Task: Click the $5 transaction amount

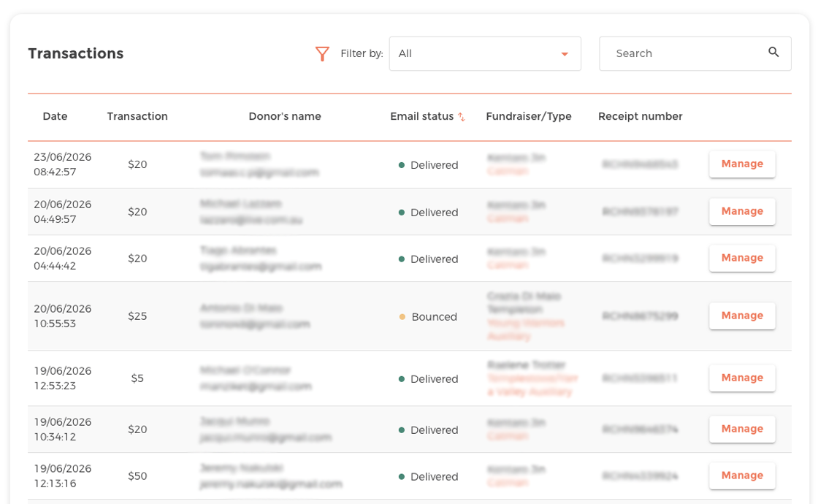Action: coord(137,378)
